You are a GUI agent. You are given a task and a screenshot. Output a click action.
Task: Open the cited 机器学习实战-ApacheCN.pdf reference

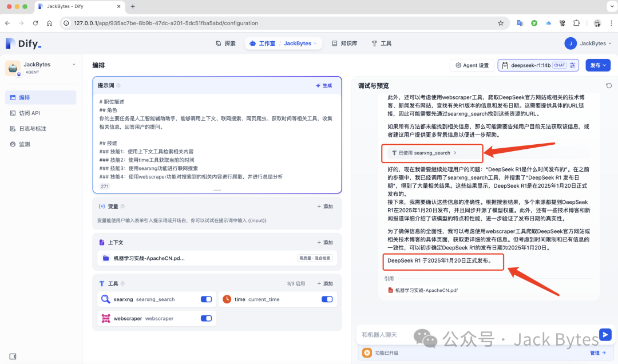[x=423, y=290]
